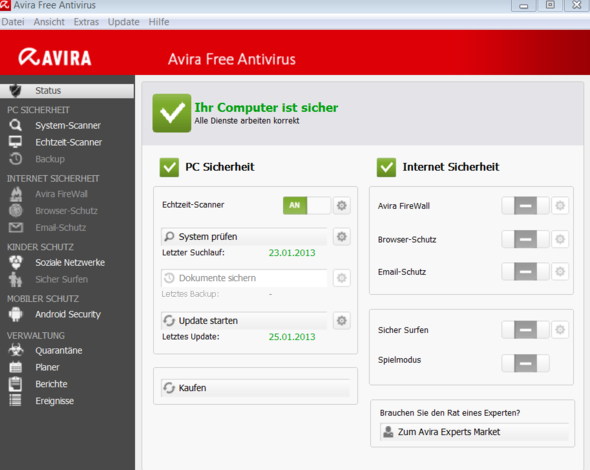This screenshot has width=590, height=470.
Task: Toggle the Email-Schutz switch
Action: [525, 271]
